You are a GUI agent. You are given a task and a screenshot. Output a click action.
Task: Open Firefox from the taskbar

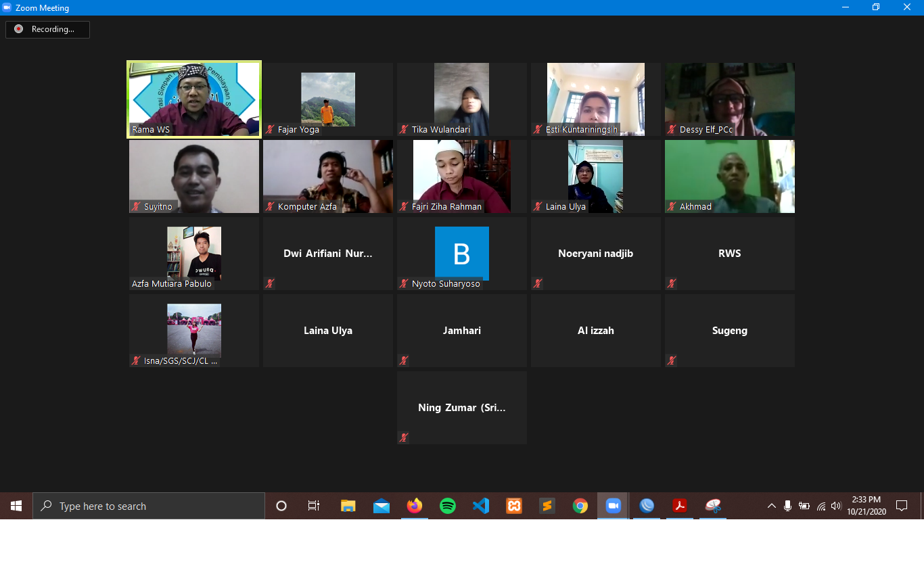pos(414,506)
